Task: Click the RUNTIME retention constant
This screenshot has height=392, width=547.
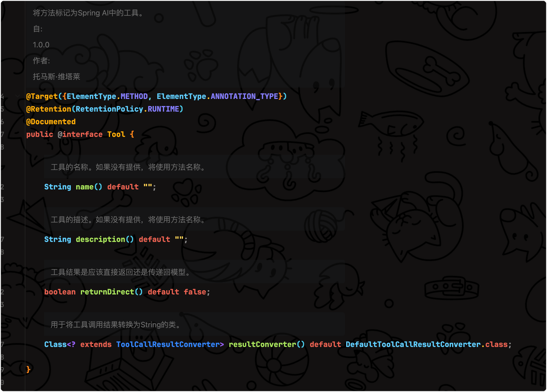Action: point(163,109)
